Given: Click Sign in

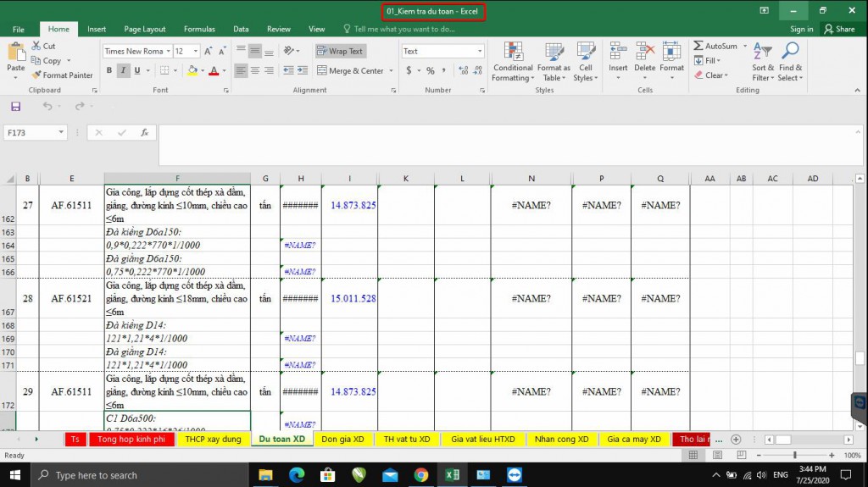Looking at the screenshot, I should [802, 30].
